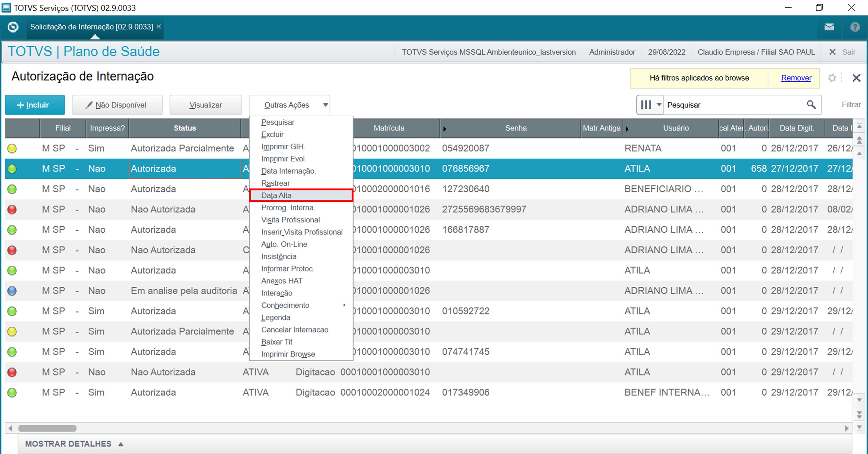Click the Incluir button

(x=35, y=105)
